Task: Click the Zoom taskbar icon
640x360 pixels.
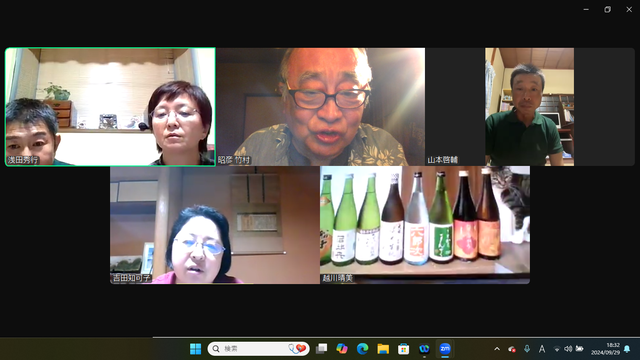Action: 445,349
